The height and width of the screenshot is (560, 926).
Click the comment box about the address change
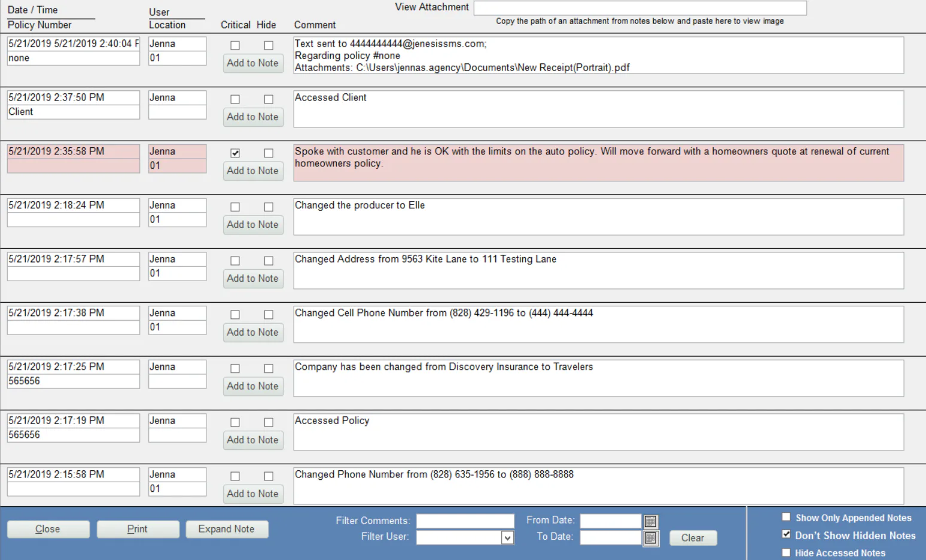coord(598,270)
